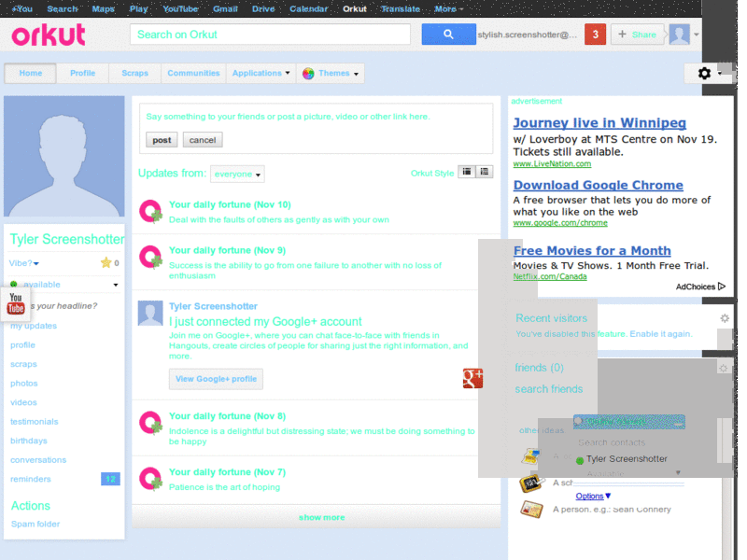Open the testimonials sidebar link
Screen dimensions: 747x560
pyautogui.click(x=35, y=422)
